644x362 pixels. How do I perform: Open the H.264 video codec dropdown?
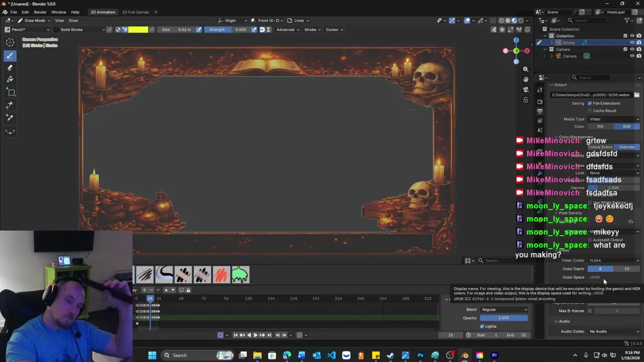614,260
